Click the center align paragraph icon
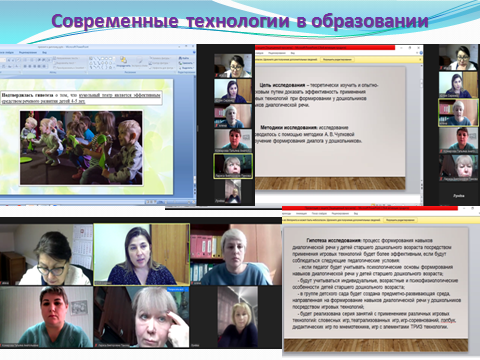The image size is (480, 360). 30,66
